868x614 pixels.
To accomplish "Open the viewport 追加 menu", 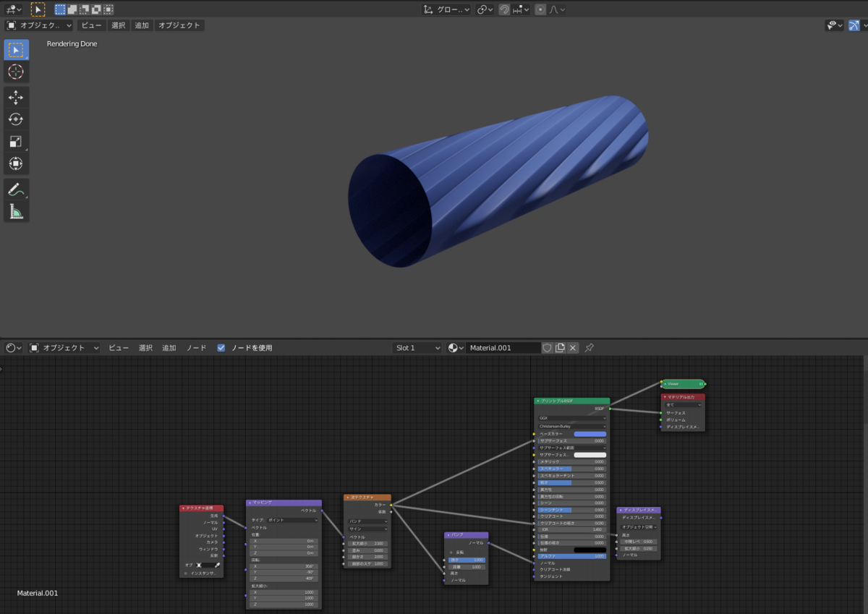I will [x=142, y=25].
